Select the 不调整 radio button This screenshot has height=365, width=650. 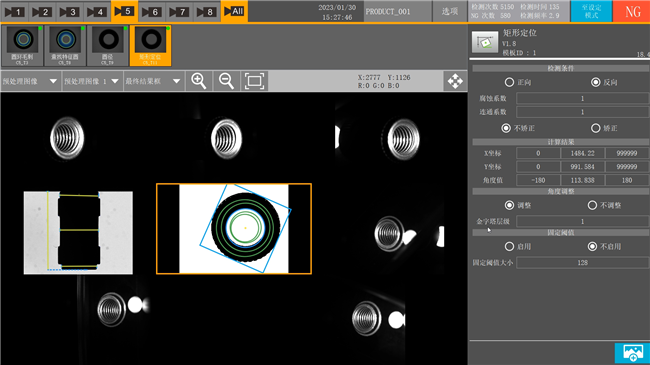click(592, 205)
